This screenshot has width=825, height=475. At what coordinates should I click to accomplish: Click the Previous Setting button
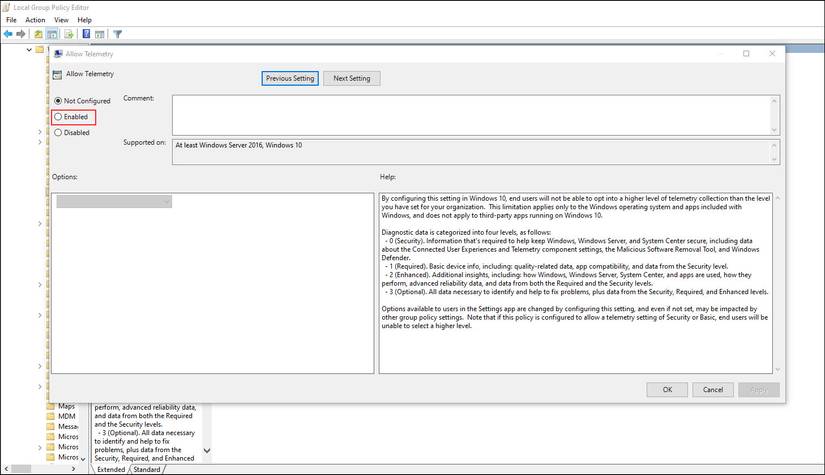coord(290,78)
